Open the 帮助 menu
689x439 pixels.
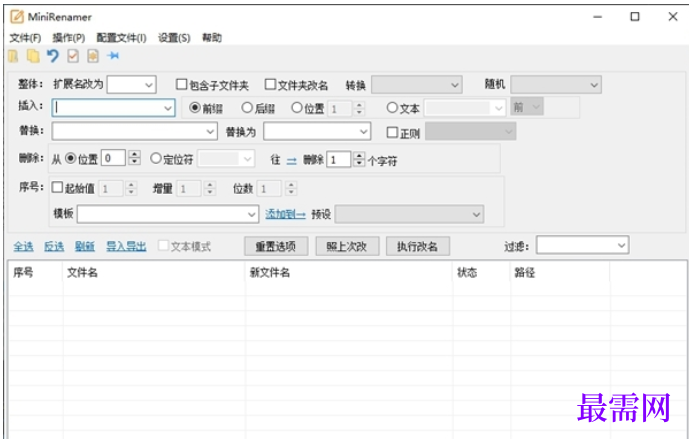(x=212, y=38)
